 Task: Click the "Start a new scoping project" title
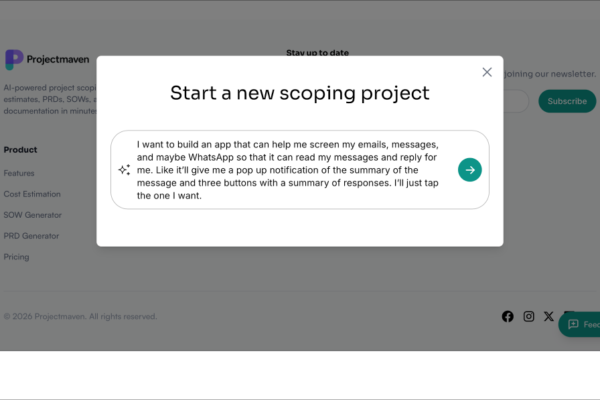point(300,94)
